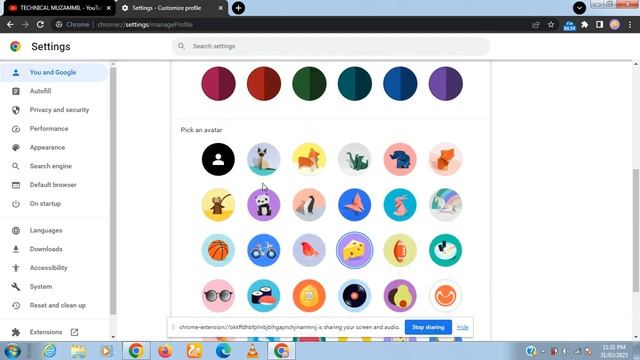Select the cheese wedge avatar
This screenshot has height=360, width=640.
point(355,250)
